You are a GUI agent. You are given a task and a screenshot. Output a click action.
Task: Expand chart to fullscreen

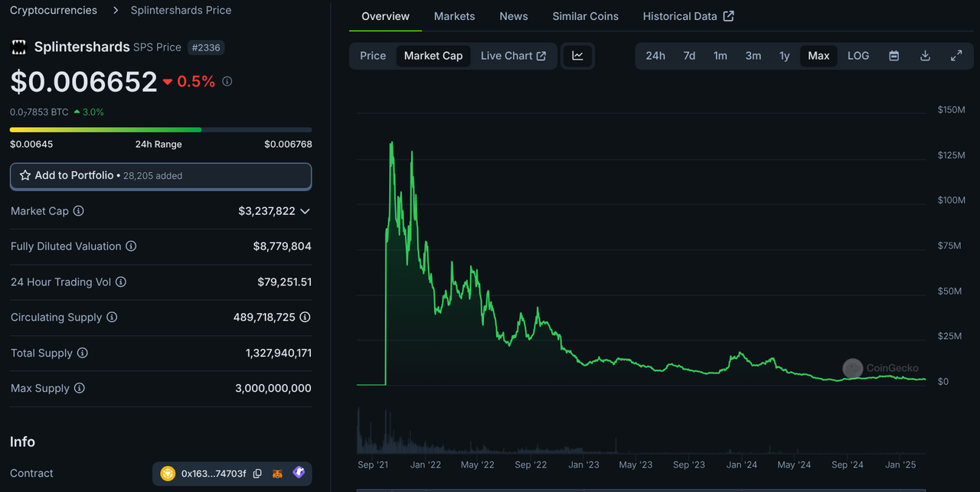click(x=956, y=56)
